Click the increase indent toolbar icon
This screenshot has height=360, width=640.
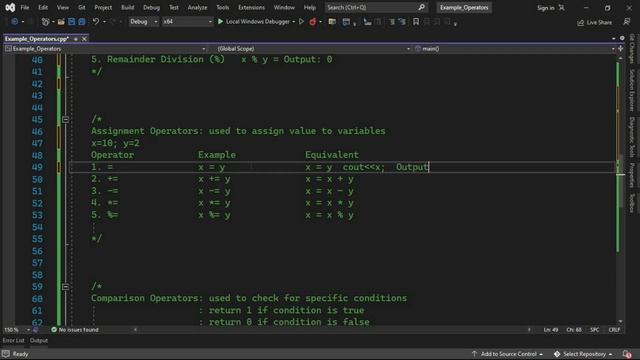coord(402,22)
